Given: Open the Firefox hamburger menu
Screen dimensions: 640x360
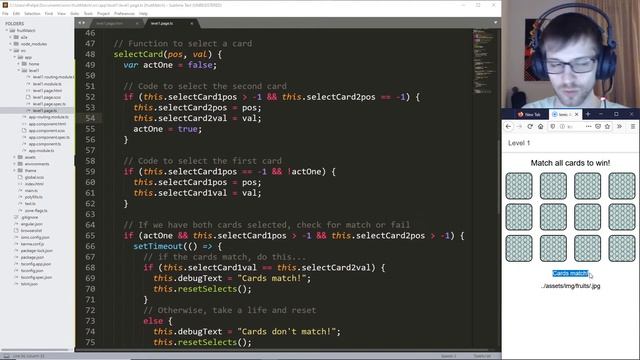Looking at the screenshot, I should (x=633, y=127).
